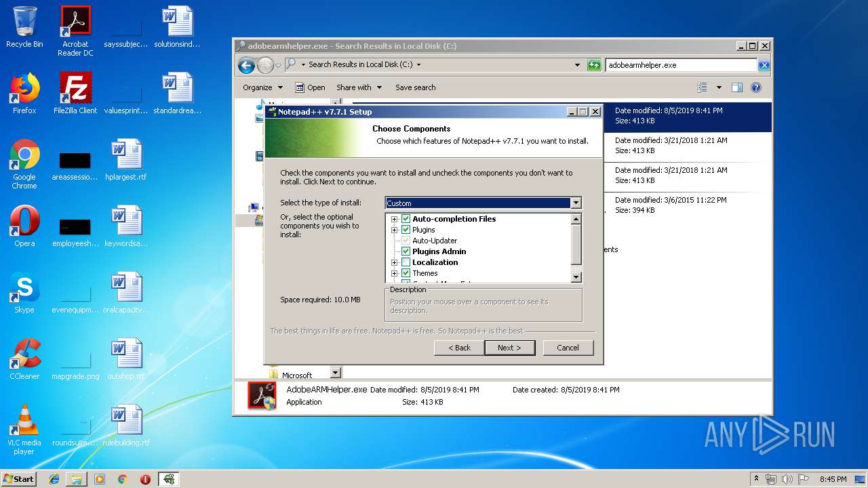Open Google Chrome desktop shortcut
This screenshot has height=488, width=868.
tap(24, 164)
